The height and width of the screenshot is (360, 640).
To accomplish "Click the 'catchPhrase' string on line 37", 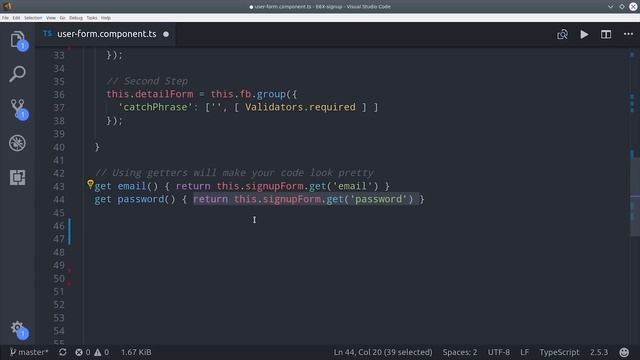I will [x=155, y=107].
